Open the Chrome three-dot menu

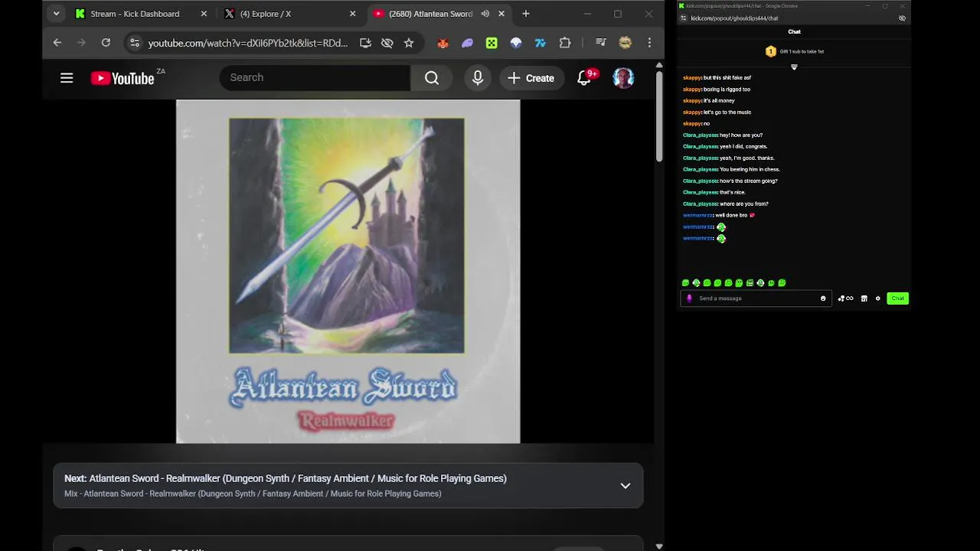click(649, 43)
